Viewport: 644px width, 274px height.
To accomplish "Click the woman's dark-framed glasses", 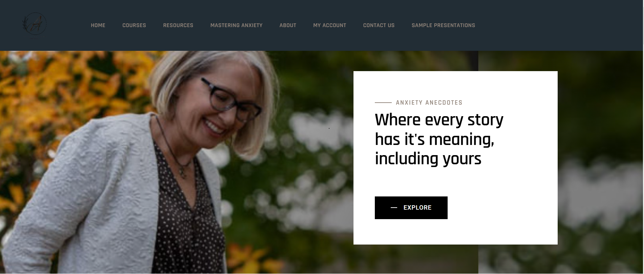I will pyautogui.click(x=231, y=100).
